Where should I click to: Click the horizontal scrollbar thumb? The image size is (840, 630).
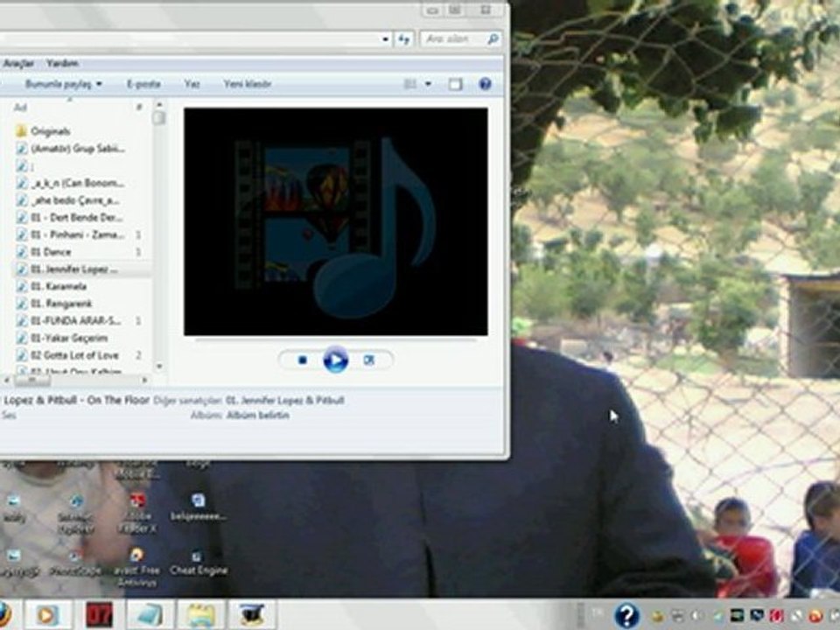(x=32, y=381)
